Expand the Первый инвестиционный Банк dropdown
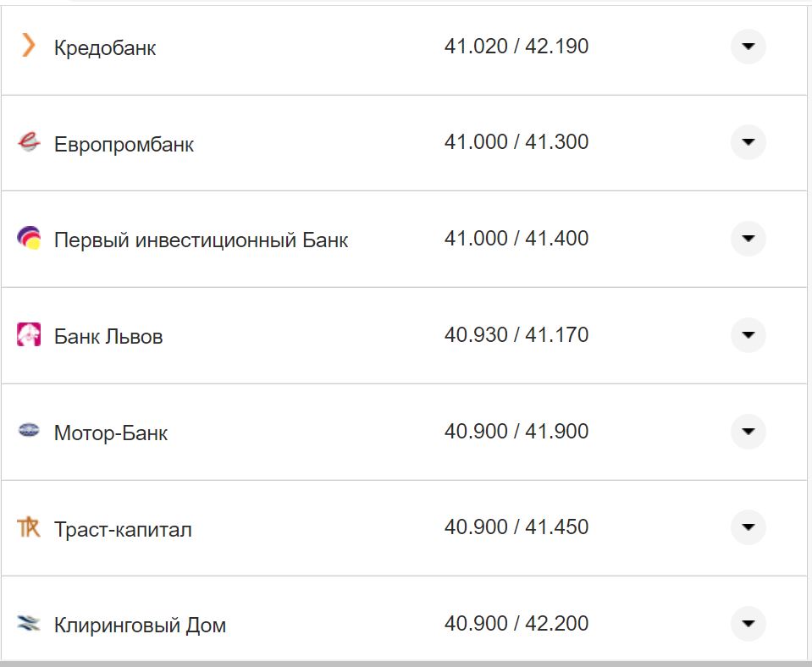812x667 pixels. [748, 239]
